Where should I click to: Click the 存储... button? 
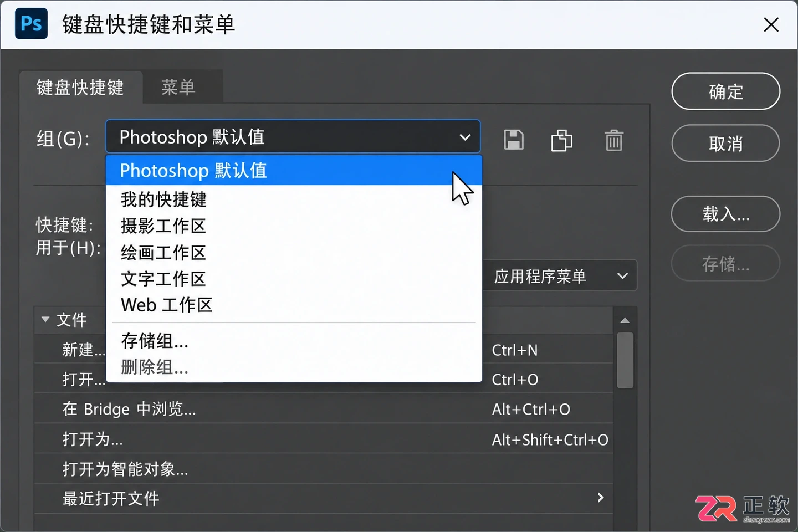pyautogui.click(x=725, y=264)
